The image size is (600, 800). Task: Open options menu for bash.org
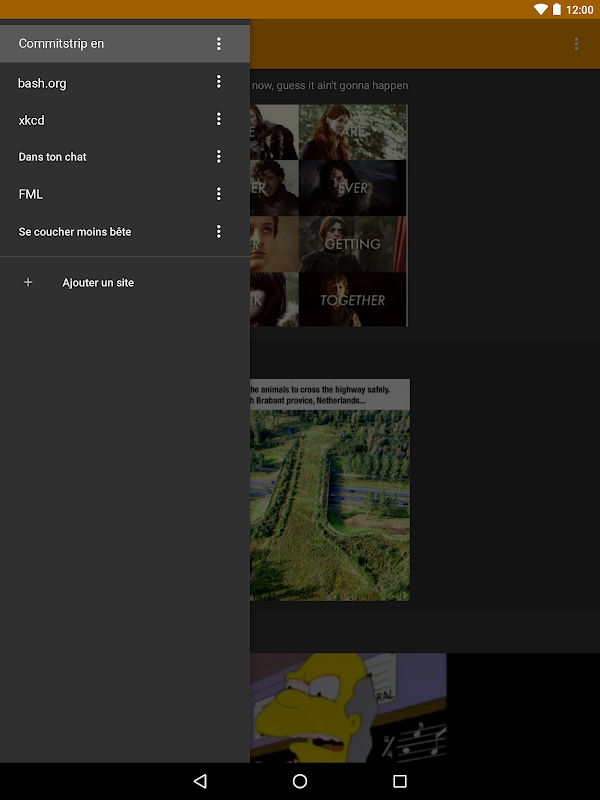pos(218,82)
